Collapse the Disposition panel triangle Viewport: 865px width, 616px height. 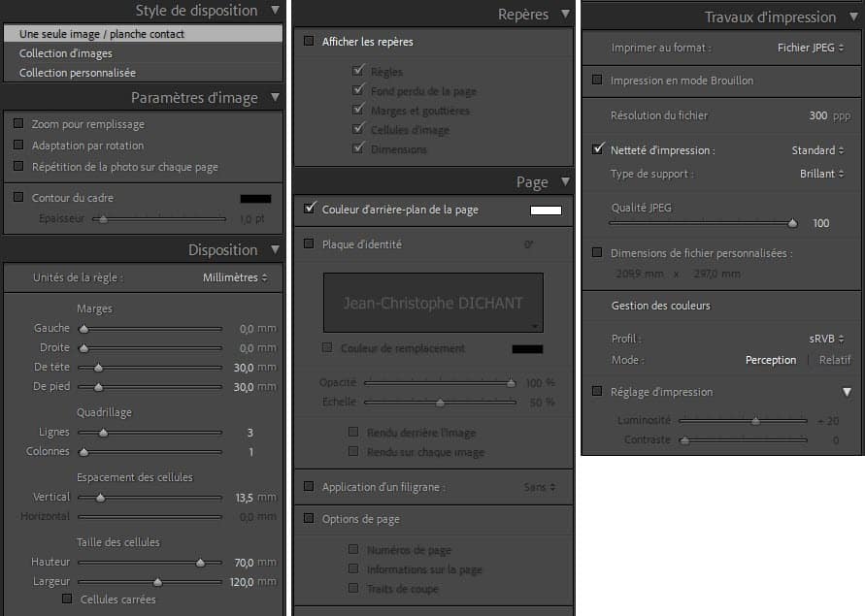click(275, 250)
